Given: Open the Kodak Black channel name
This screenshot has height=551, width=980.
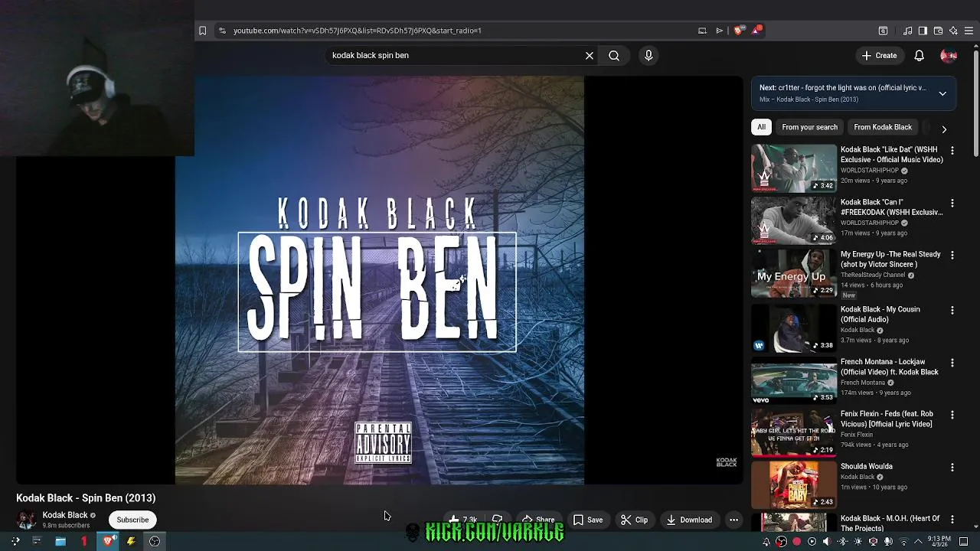Looking at the screenshot, I should (x=65, y=515).
